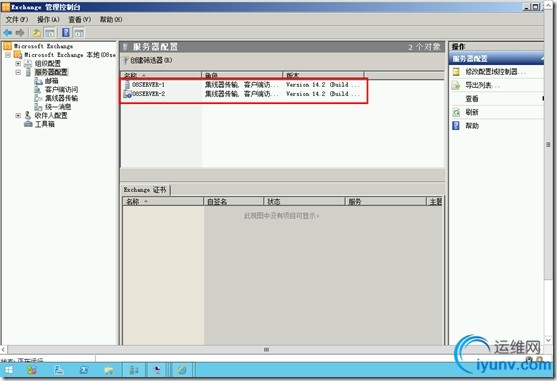Collapse the Microsoft Exchange 本地 node
The width and height of the screenshot is (557, 381).
[x=7, y=55]
